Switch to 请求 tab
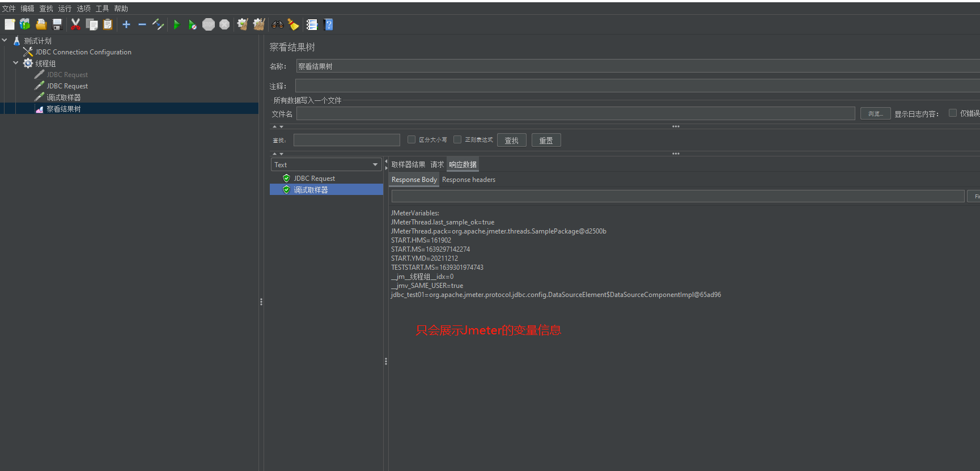The image size is (980, 471). tap(437, 164)
